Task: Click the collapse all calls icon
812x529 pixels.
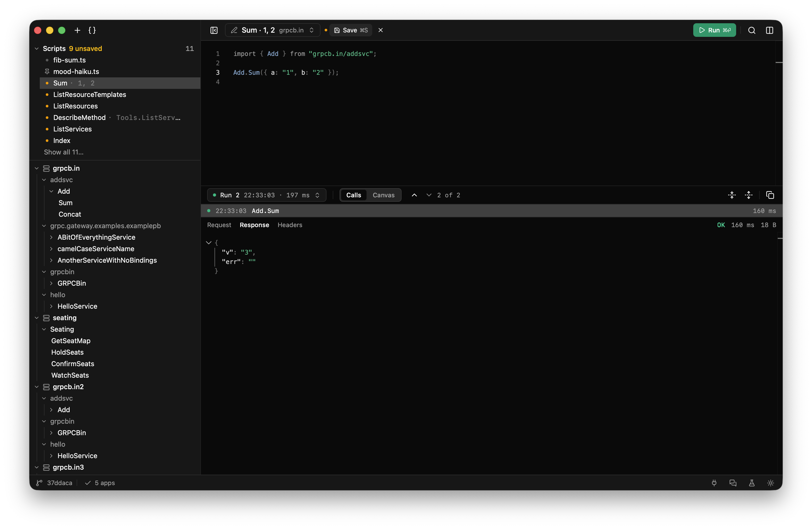Action: [x=732, y=195]
